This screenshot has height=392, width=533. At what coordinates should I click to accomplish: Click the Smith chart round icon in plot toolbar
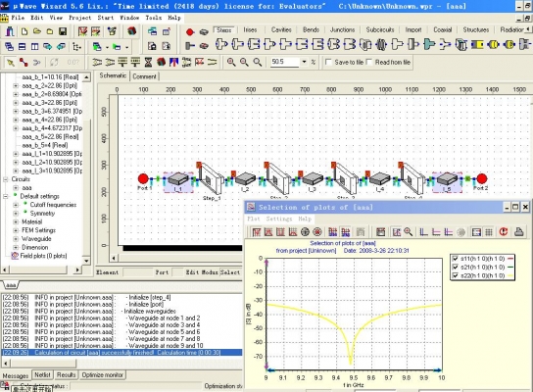coord(305,232)
